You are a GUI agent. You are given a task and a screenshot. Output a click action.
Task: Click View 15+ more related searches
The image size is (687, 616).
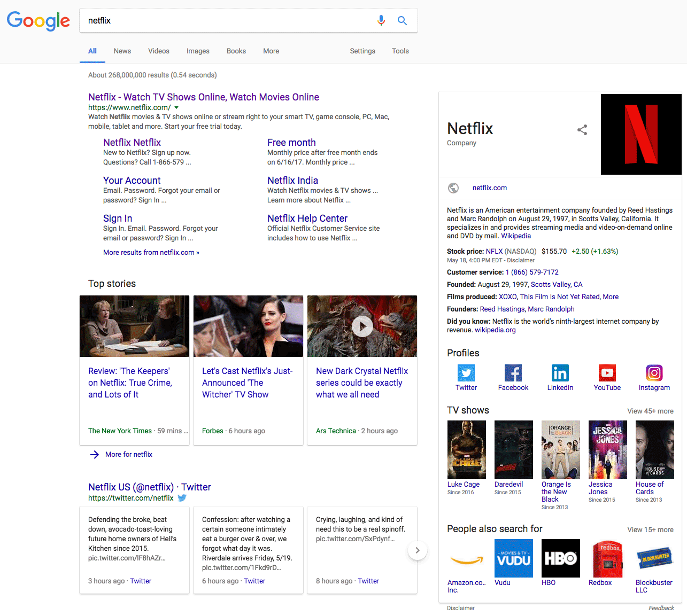point(650,530)
